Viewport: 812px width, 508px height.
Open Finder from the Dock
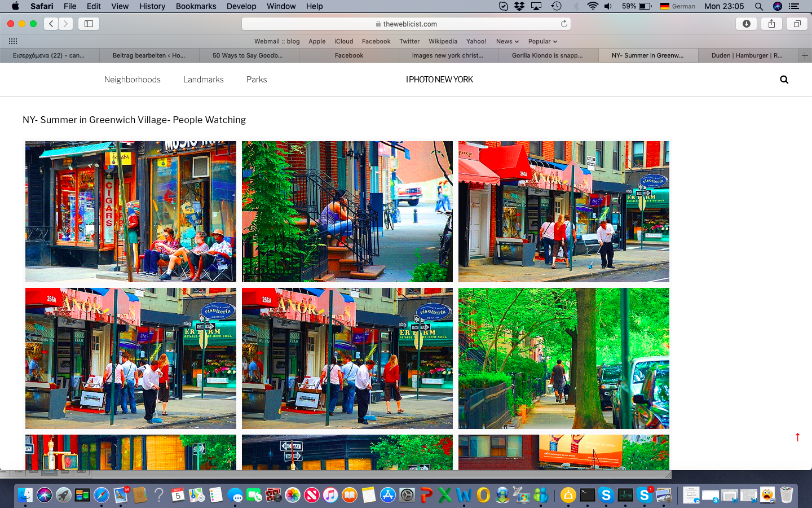25,495
